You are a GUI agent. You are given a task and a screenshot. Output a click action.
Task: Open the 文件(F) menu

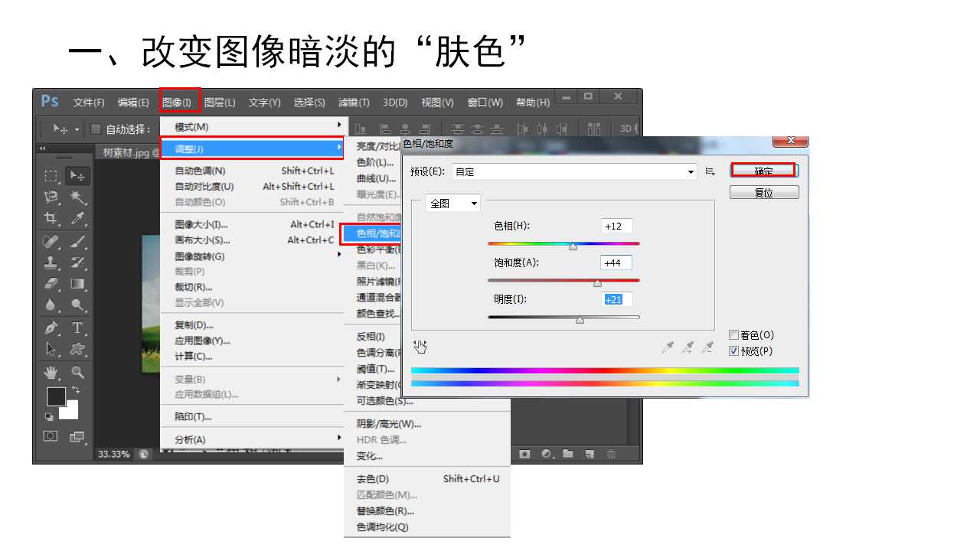coord(89,102)
